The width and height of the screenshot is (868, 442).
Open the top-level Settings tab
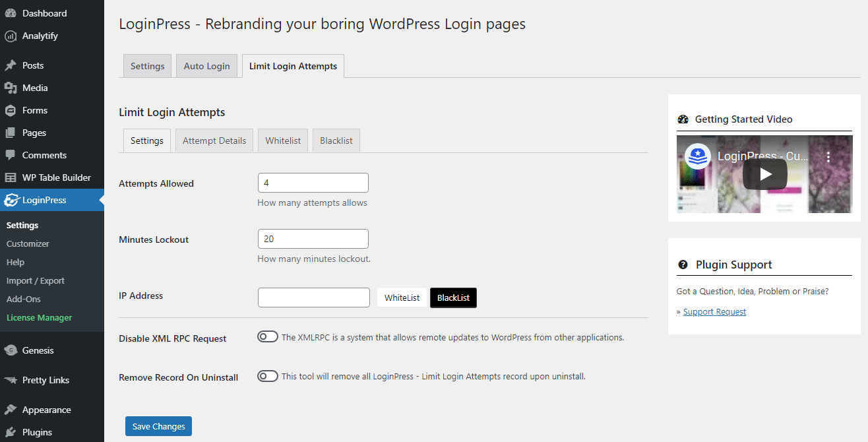147,66
